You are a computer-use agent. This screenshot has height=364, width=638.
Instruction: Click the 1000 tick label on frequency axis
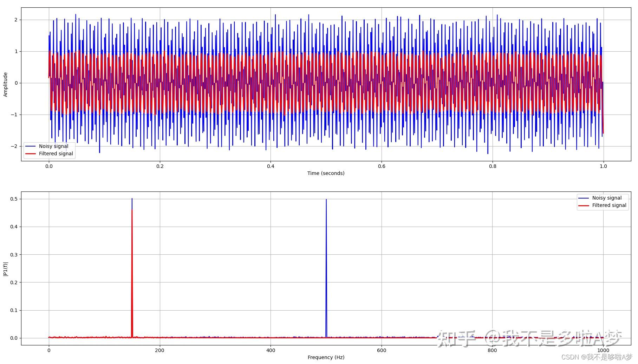point(603,350)
